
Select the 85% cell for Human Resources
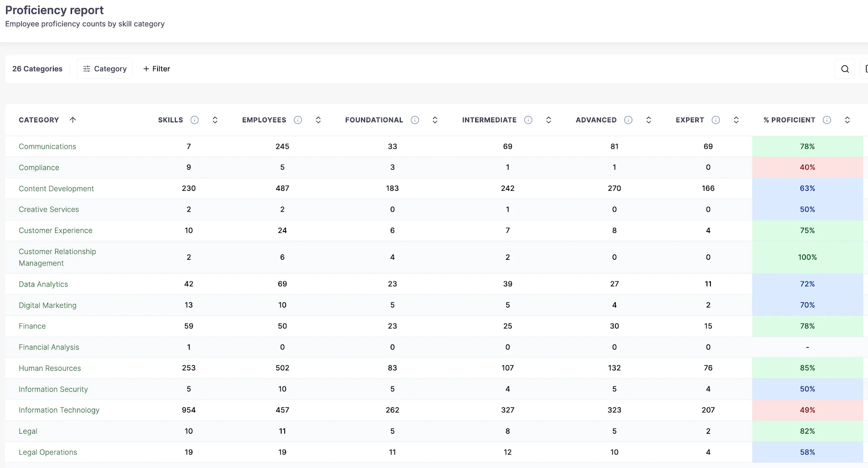(x=807, y=368)
